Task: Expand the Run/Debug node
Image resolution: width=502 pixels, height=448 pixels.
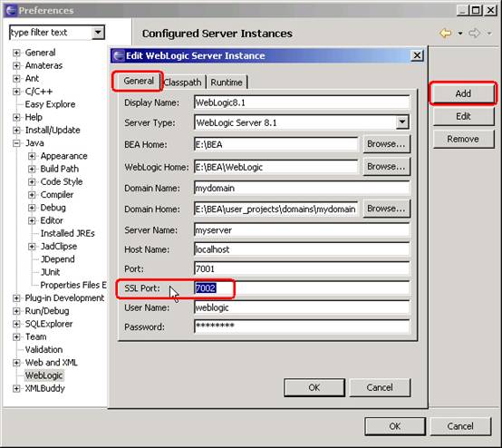Action: 16,311
